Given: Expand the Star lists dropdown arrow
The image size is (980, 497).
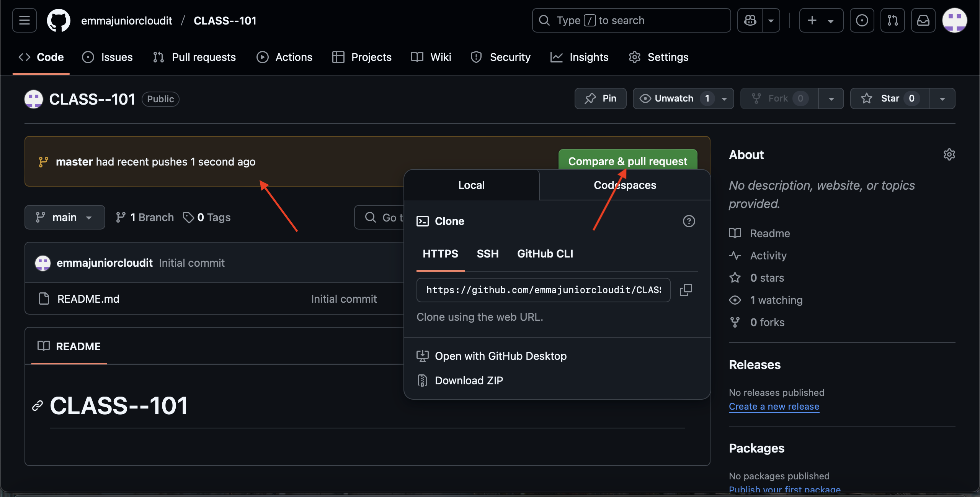Looking at the screenshot, I should tap(942, 98).
